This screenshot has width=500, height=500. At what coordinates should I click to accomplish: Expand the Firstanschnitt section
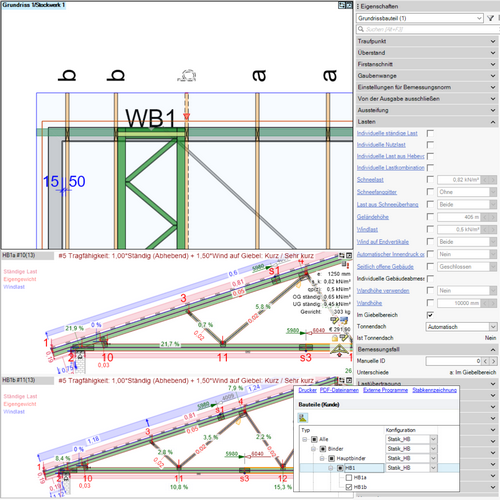[x=427, y=64]
